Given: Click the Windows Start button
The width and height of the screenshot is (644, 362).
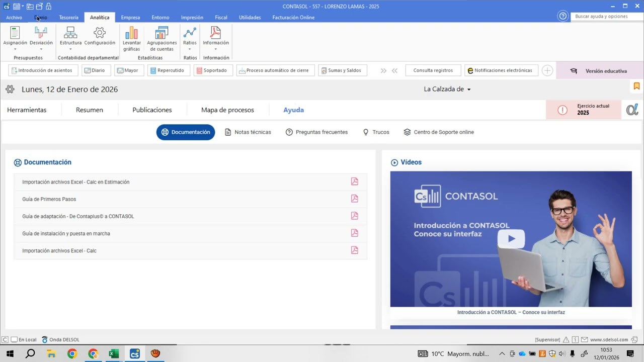Looking at the screenshot, I should pos(10,354).
